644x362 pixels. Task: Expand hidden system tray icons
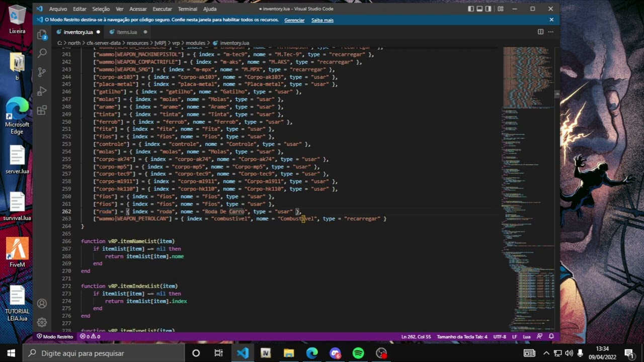tap(546, 353)
